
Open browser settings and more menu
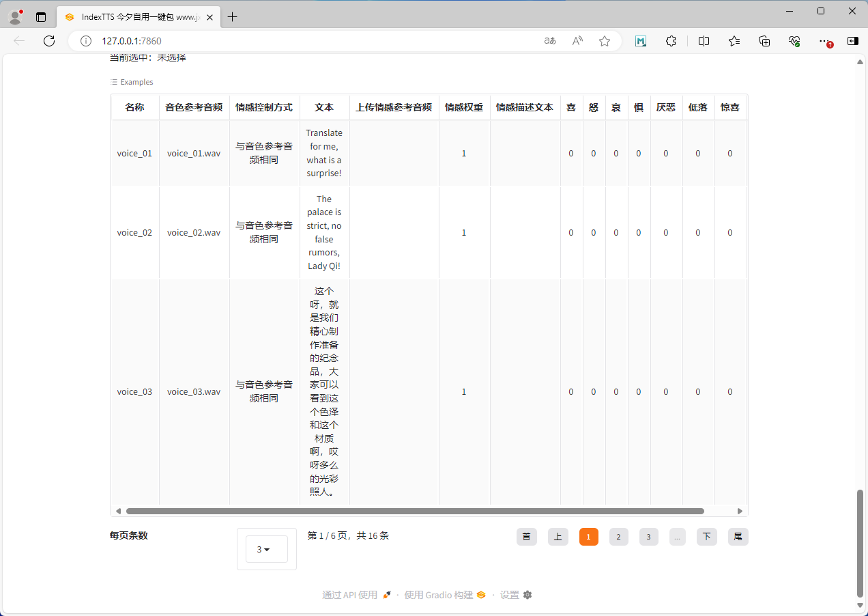(x=824, y=41)
